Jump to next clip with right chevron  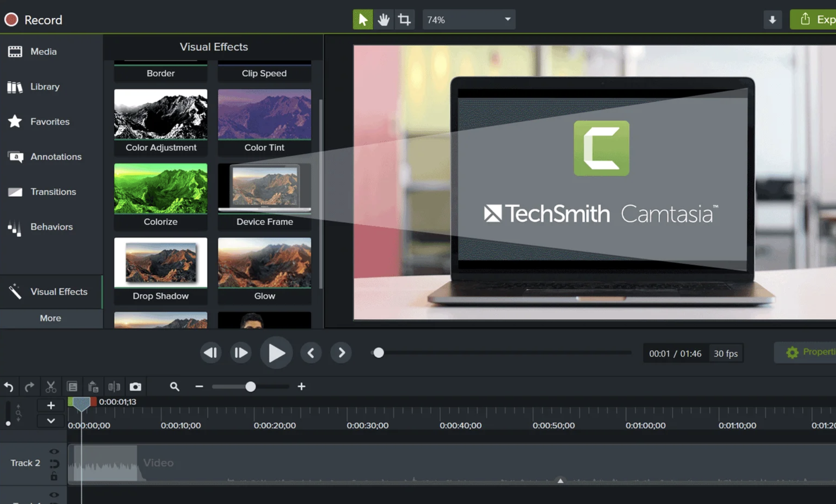(x=341, y=353)
